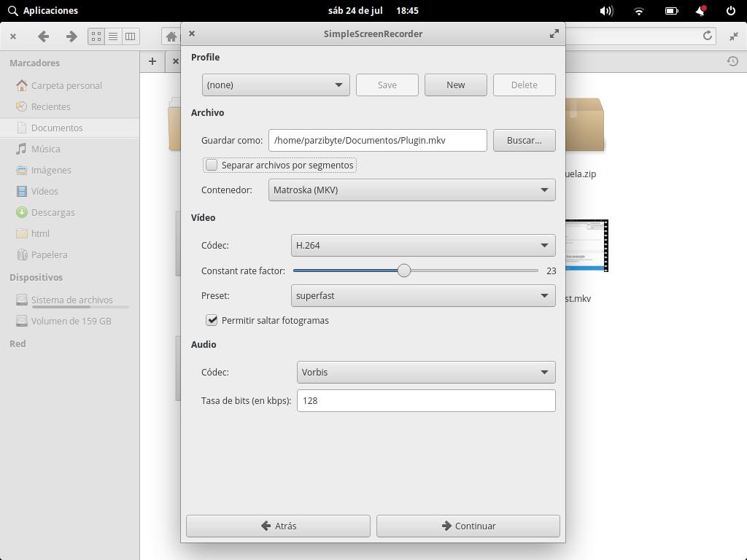
Task: Open the audio Códec Vorbis dropdown
Action: 426,373
